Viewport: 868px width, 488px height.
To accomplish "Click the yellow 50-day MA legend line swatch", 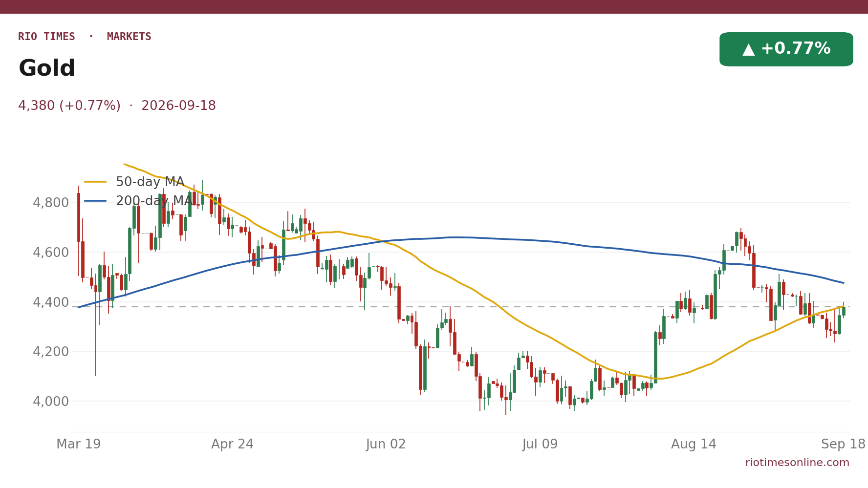I will click(x=95, y=182).
